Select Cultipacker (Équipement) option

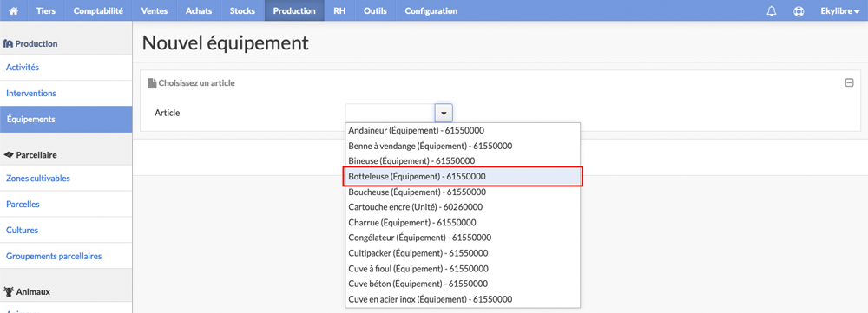463,252
